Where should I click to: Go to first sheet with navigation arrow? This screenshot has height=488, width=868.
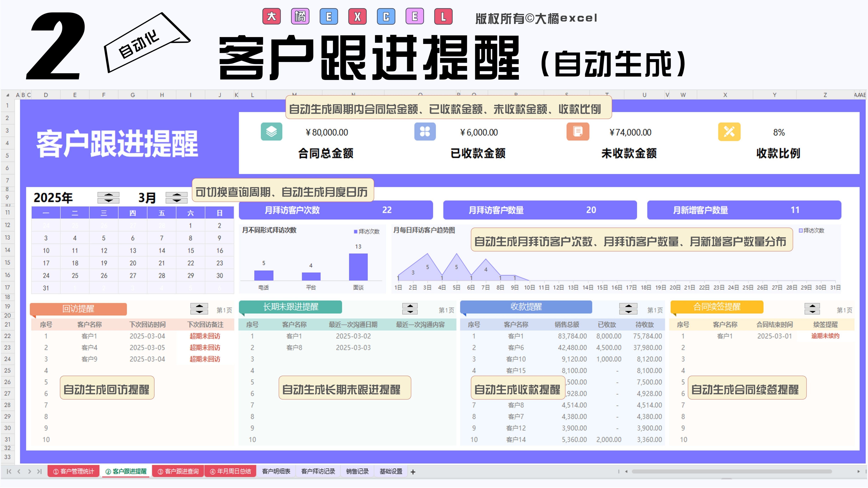(x=9, y=472)
